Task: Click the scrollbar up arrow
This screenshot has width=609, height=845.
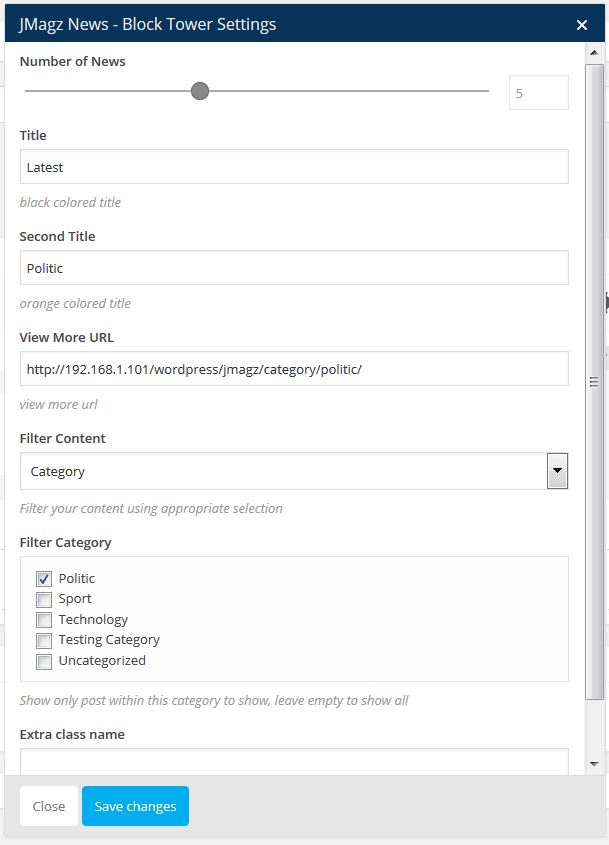Action: [x=594, y=54]
